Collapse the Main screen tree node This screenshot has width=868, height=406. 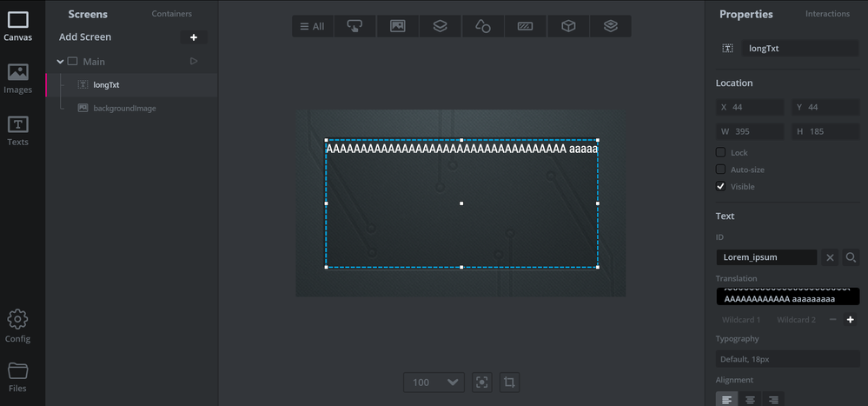[x=60, y=62]
